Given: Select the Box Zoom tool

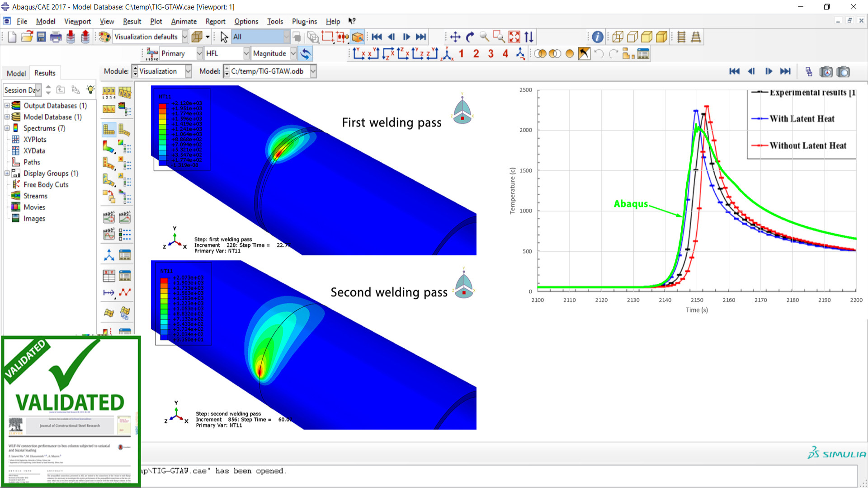Looking at the screenshot, I should pyautogui.click(x=499, y=37).
